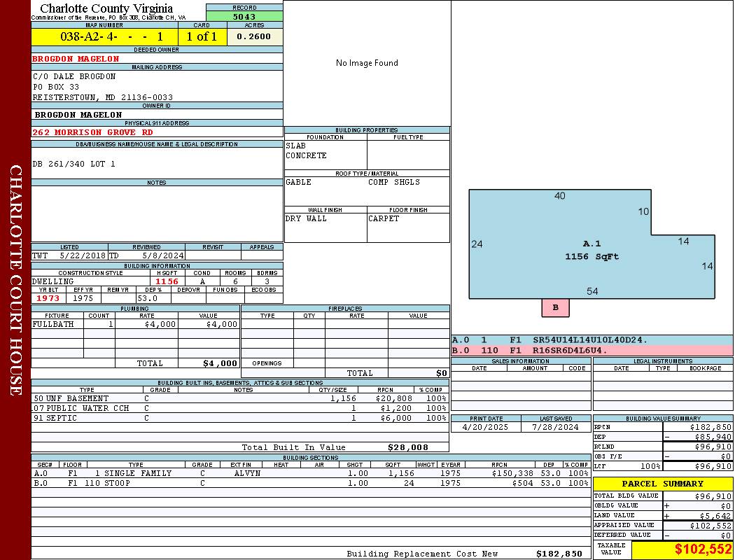
Task: Select the yellow map number 038-A2-4 field
Action: click(x=104, y=36)
